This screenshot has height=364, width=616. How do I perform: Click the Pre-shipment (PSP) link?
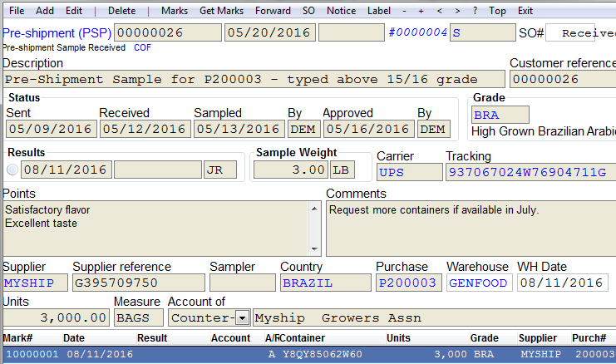tap(57, 33)
